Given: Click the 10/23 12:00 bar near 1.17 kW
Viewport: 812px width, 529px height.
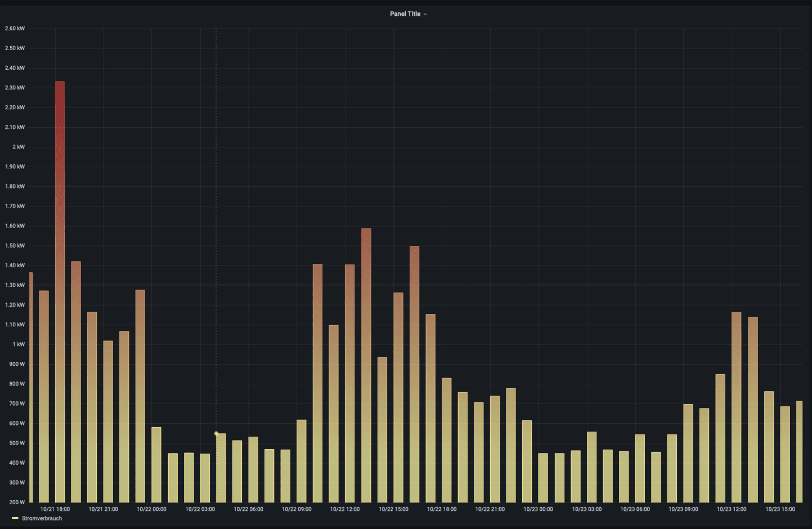Looking at the screenshot, I should point(736,406).
